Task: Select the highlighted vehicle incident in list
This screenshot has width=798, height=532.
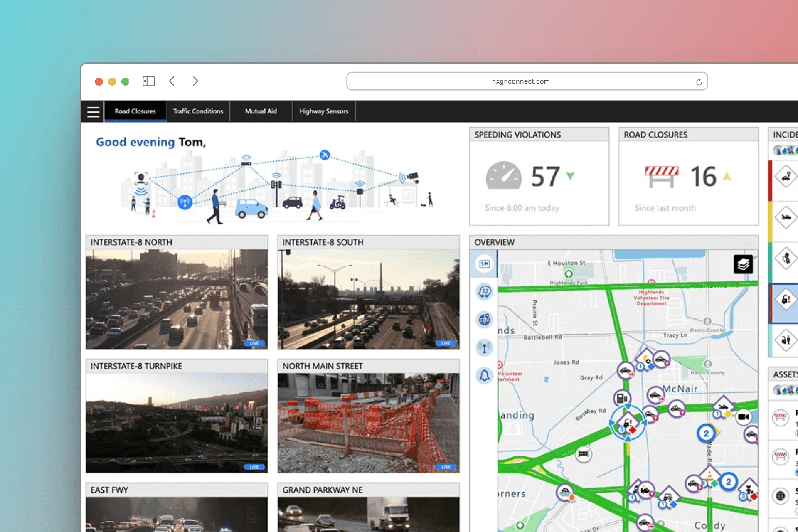Action: (785, 299)
